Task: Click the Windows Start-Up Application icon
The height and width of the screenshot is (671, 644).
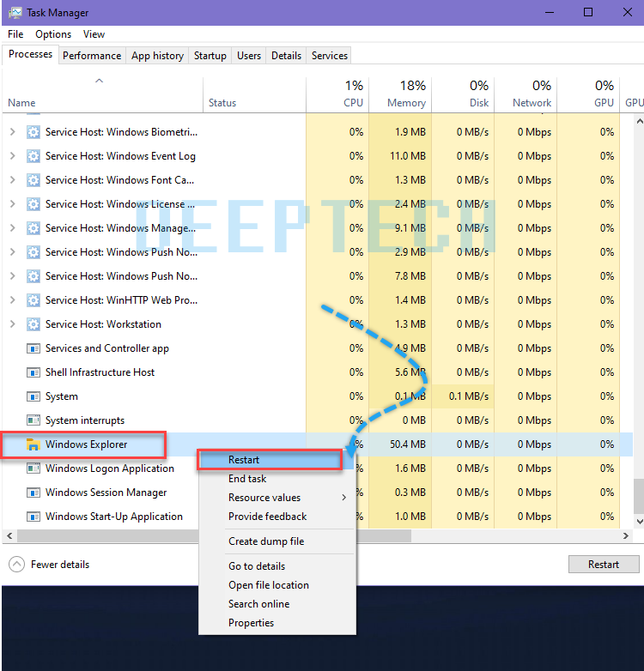Action: (33, 517)
